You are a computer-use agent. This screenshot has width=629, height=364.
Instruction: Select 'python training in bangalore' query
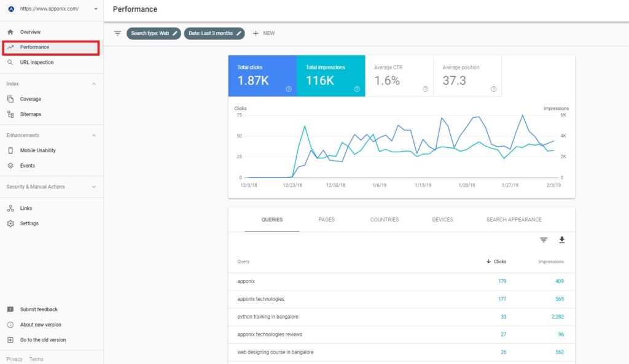point(402,317)
